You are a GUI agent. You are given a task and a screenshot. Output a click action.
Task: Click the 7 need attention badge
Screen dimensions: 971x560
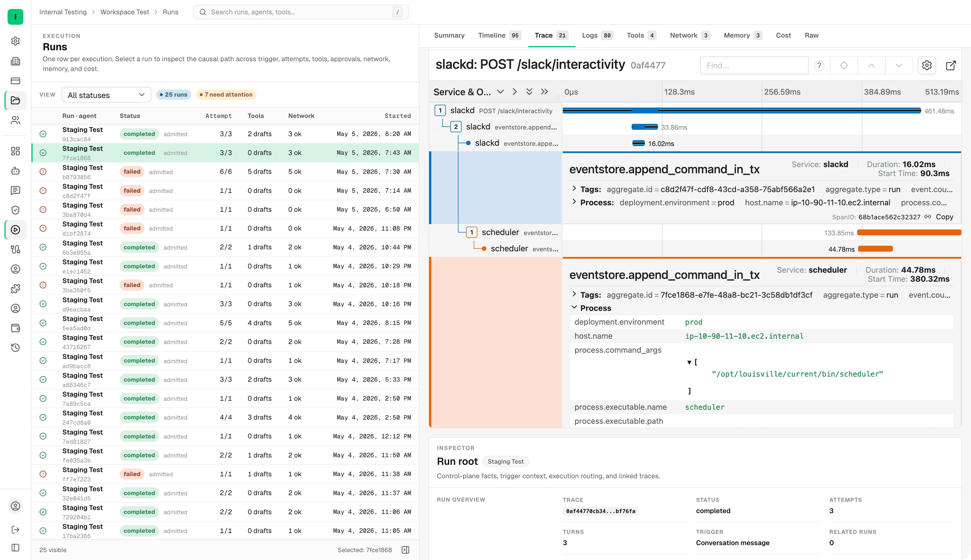[x=226, y=95]
